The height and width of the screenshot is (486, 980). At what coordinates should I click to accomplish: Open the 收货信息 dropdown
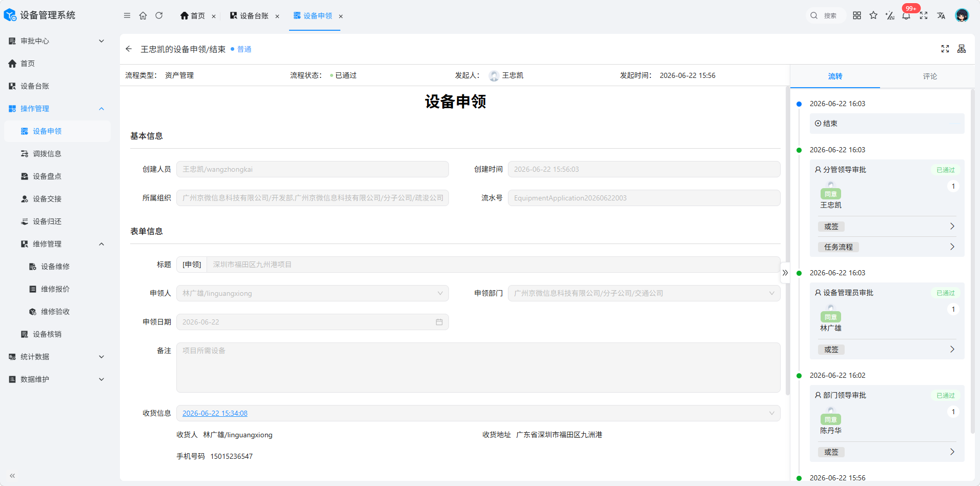[478, 413]
